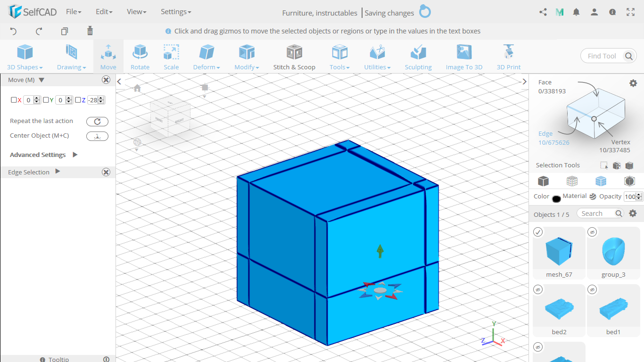Open the Edit menu
The height and width of the screenshot is (362, 644).
point(104,12)
